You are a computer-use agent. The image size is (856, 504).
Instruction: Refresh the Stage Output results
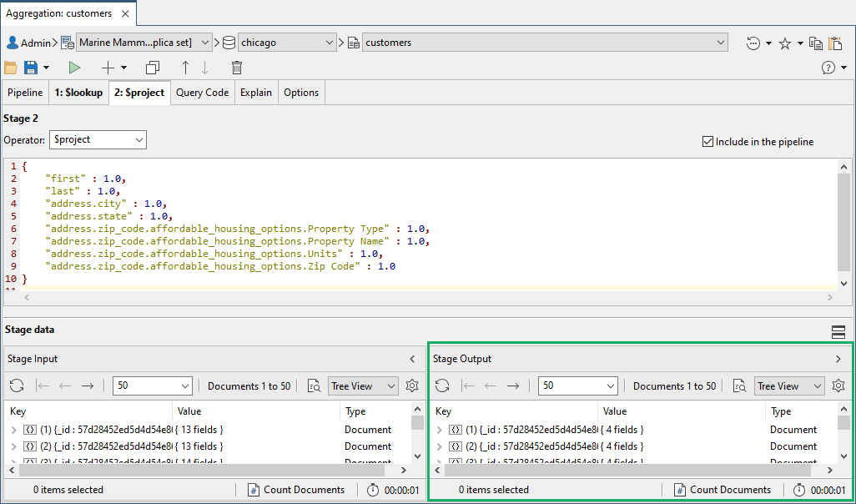point(442,386)
